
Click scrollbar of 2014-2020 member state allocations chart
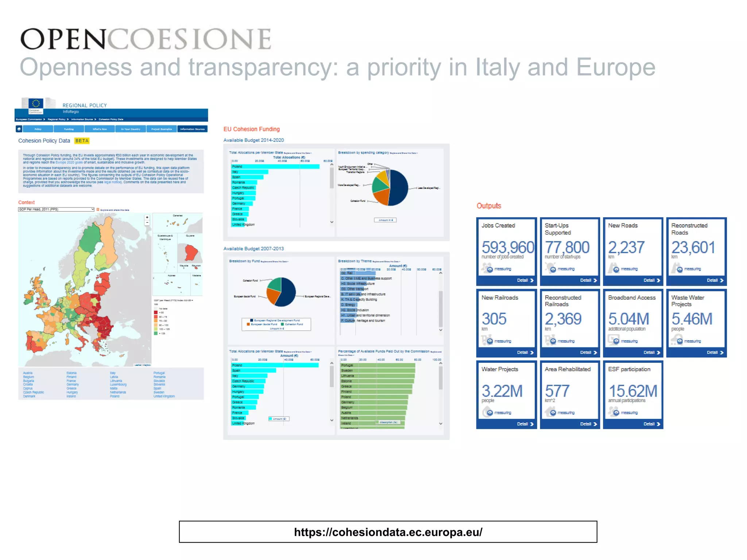(x=332, y=178)
